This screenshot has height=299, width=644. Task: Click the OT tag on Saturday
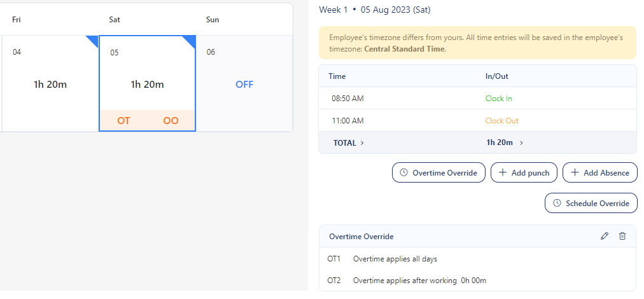point(123,120)
